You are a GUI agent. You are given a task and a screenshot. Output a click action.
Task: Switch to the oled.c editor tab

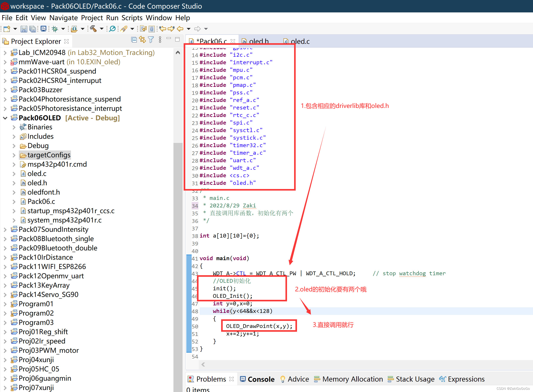[x=300, y=41]
